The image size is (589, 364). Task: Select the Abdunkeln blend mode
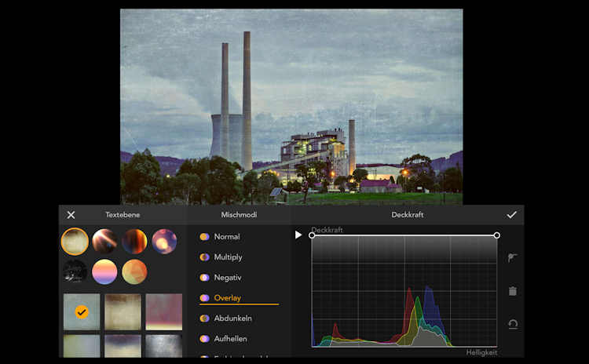[x=232, y=318]
